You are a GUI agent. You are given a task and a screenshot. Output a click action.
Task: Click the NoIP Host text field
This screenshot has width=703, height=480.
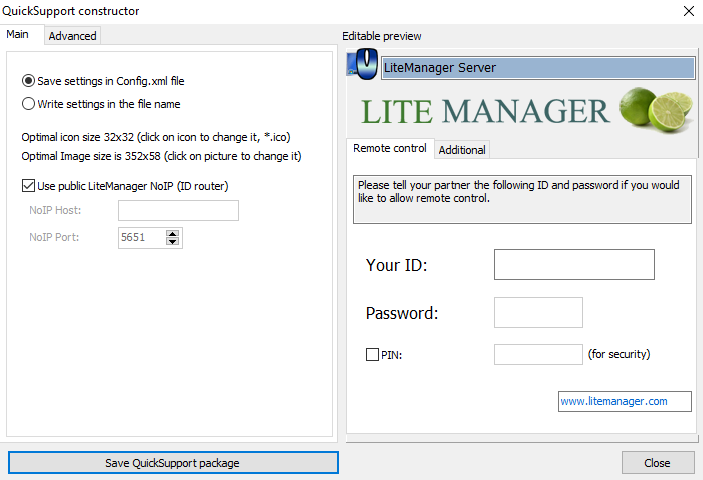click(178, 210)
